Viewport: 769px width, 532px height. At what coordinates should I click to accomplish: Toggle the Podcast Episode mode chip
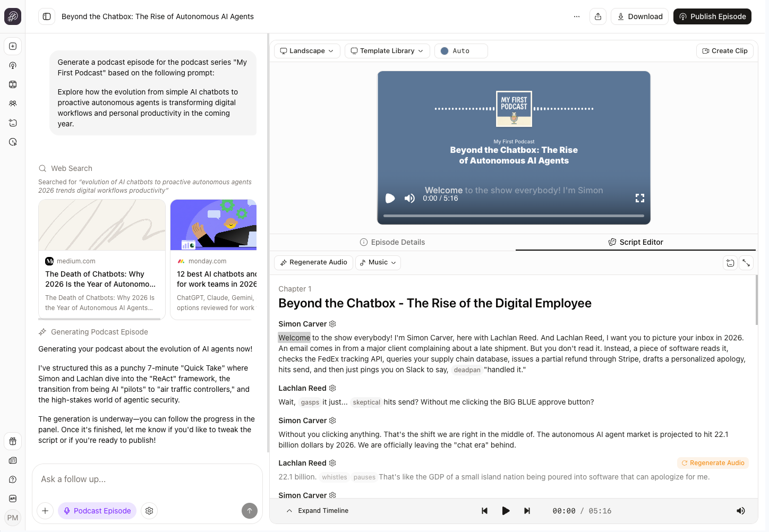coord(97,511)
